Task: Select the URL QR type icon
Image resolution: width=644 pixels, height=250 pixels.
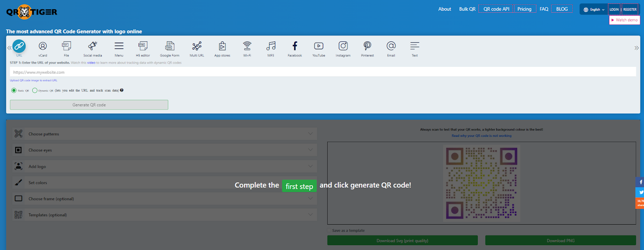Action: pos(19,46)
